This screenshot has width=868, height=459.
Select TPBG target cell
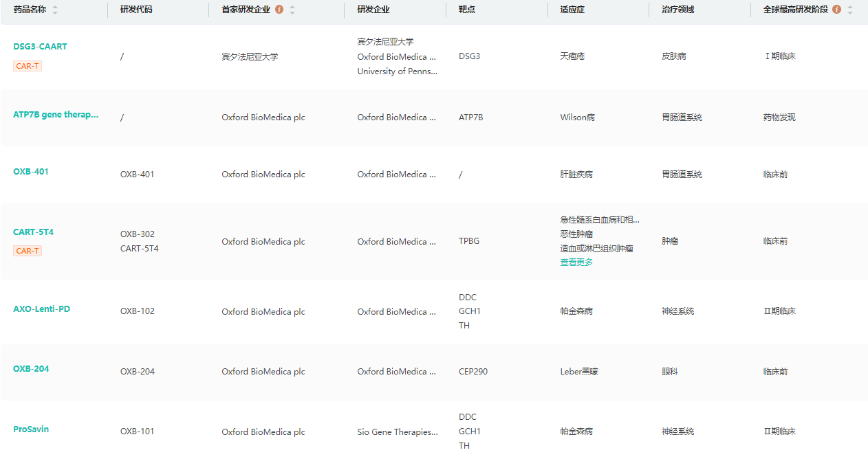[x=469, y=241]
